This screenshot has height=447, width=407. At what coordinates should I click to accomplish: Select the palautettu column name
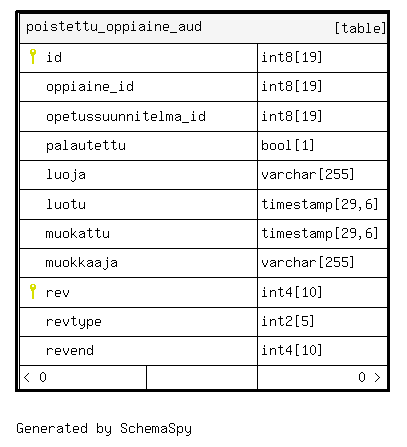point(86,146)
